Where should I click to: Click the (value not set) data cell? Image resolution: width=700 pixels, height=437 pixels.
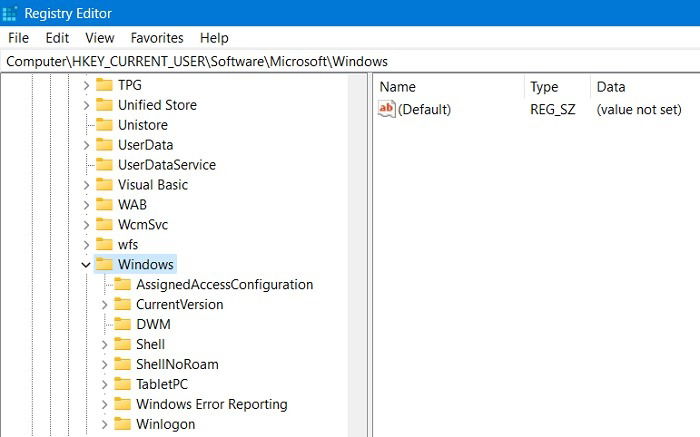639,109
